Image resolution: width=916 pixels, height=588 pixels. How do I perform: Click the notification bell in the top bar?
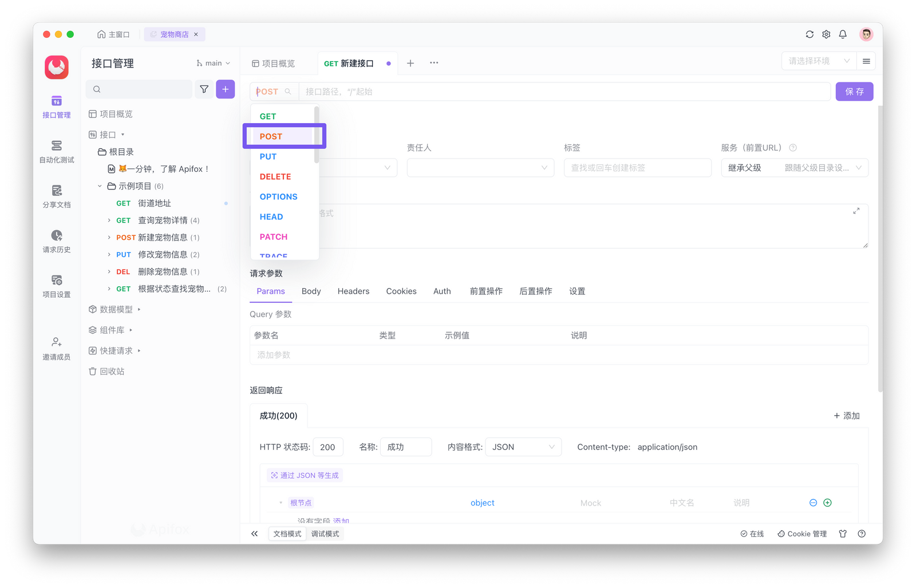tap(843, 34)
